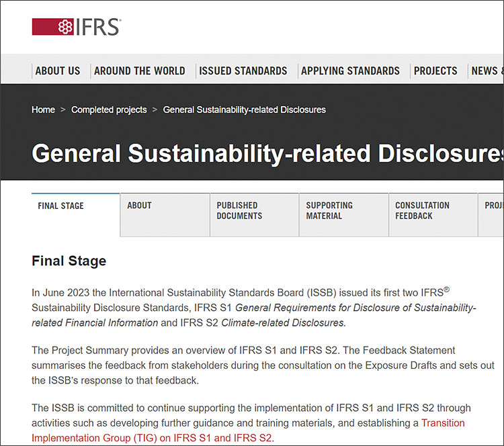This screenshot has height=446, width=504.
Task: Open the Around the World menu
Action: click(140, 71)
